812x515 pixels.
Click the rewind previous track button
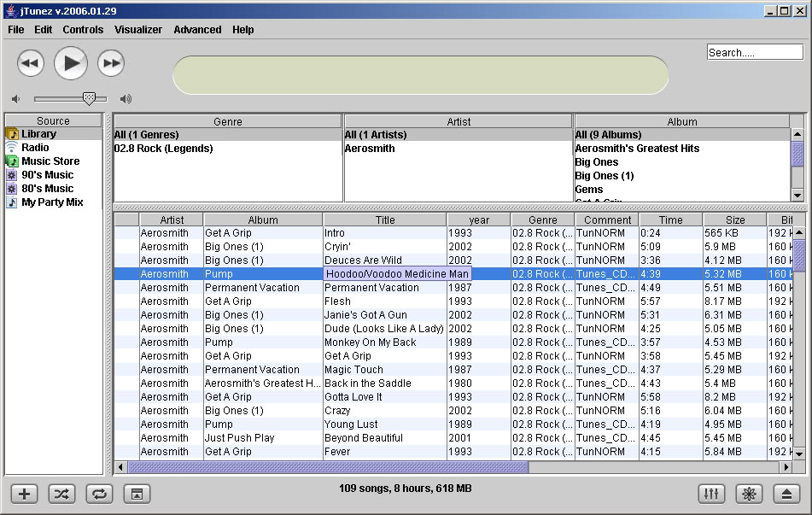tap(31, 63)
